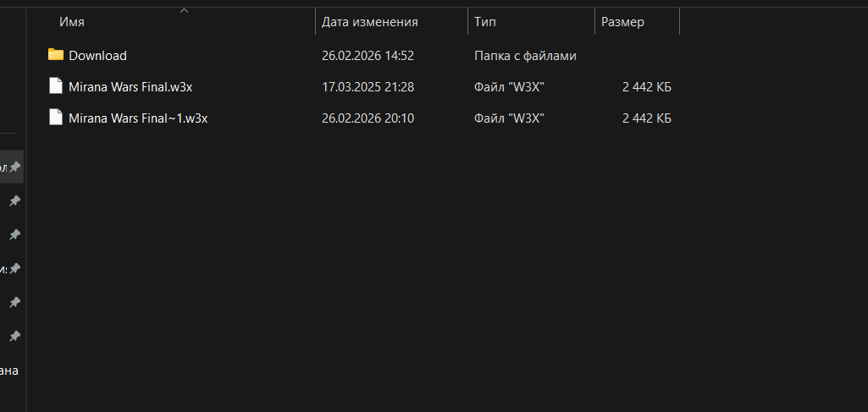The image size is (868, 412).
Task: Click the date 17.03.2025 21:28
Action: 368,87
